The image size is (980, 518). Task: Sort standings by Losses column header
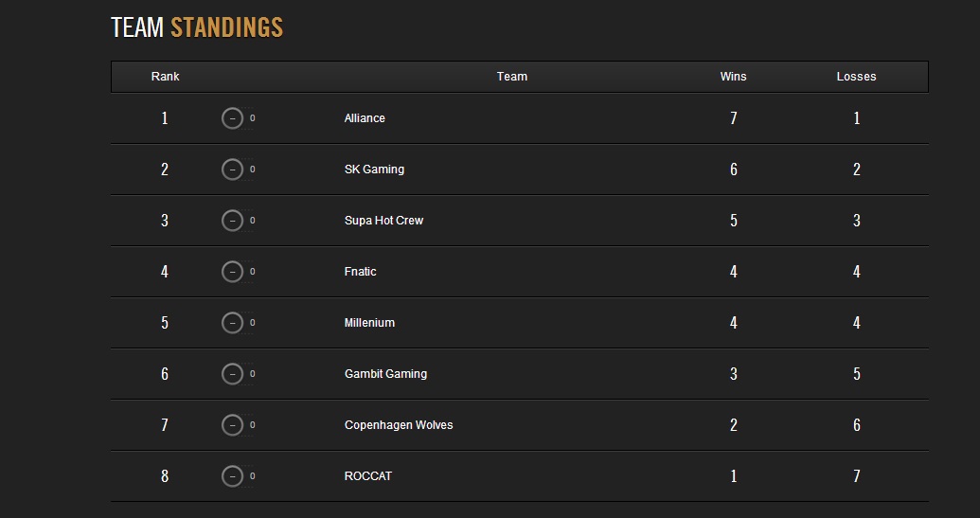856,76
